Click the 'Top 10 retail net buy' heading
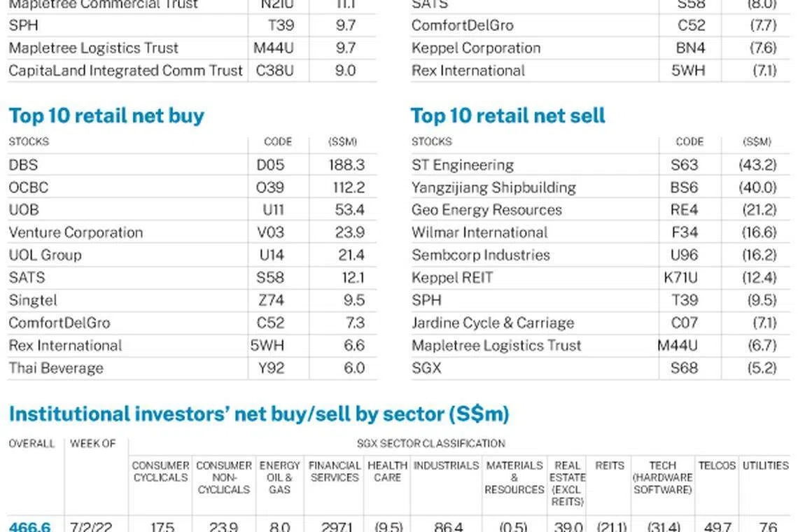This screenshot has width=798, height=532. (x=106, y=115)
